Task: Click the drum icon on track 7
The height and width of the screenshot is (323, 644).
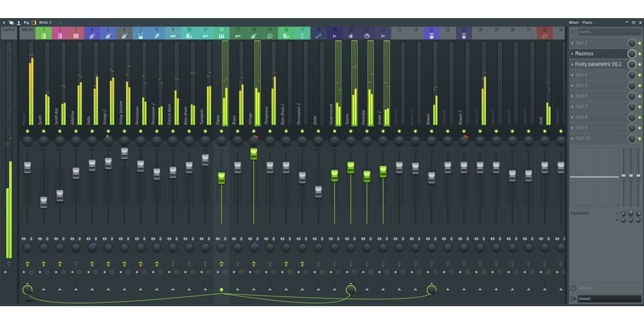Action: tap(140, 36)
